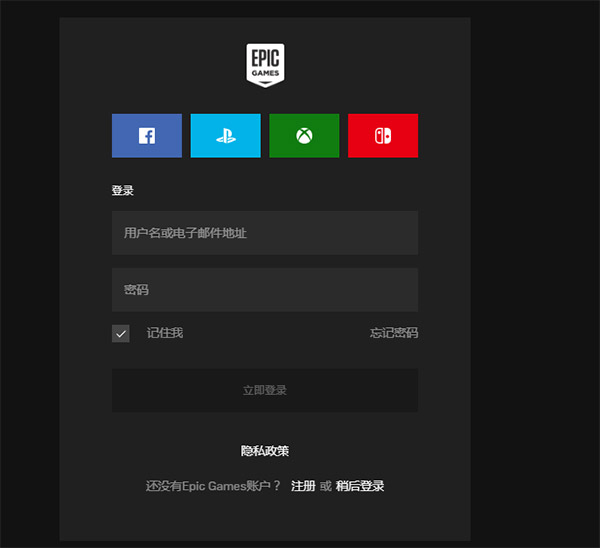Click the 或 text between 注册 and 稍后登录
This screenshot has width=600, height=548.
[325, 486]
